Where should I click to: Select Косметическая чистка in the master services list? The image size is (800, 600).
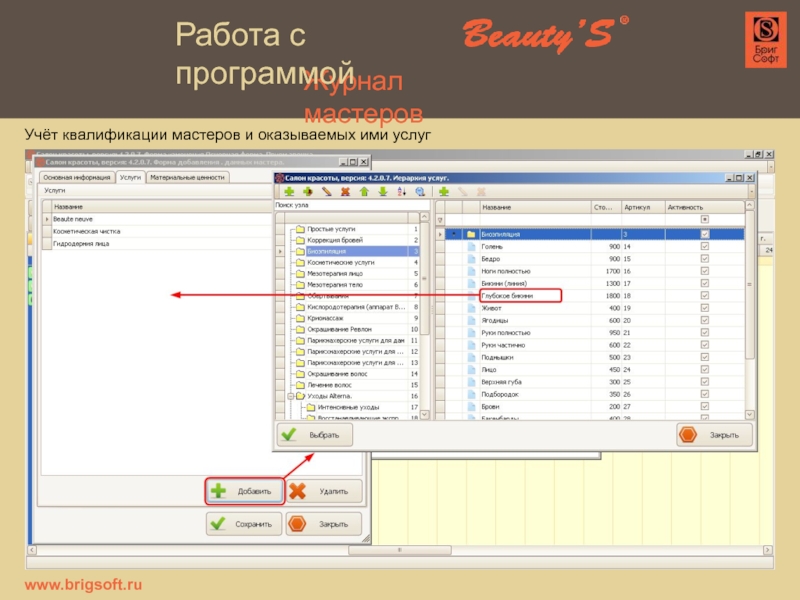click(x=87, y=231)
